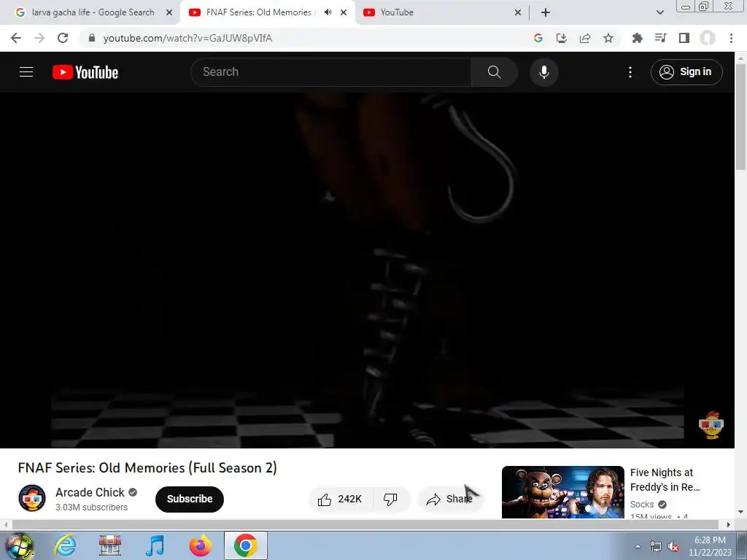Open the taskbar clock showing 6:28 PM
The height and width of the screenshot is (560, 747).
pyautogui.click(x=710, y=546)
